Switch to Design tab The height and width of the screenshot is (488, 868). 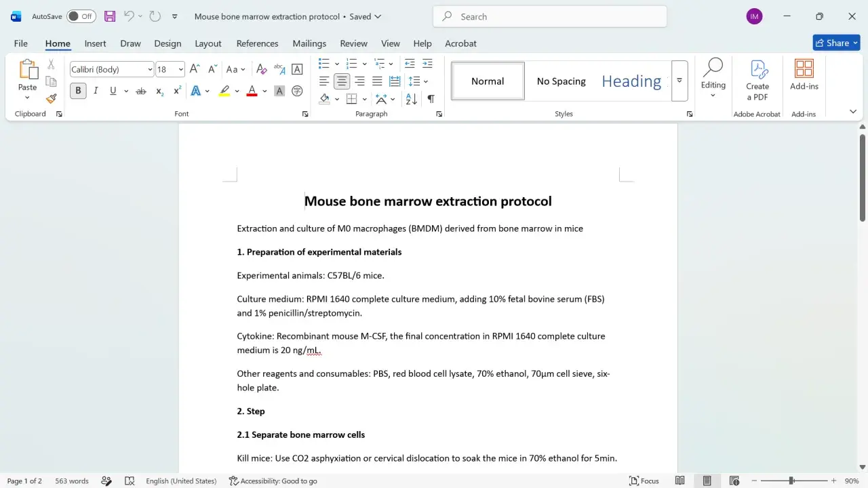[167, 43]
